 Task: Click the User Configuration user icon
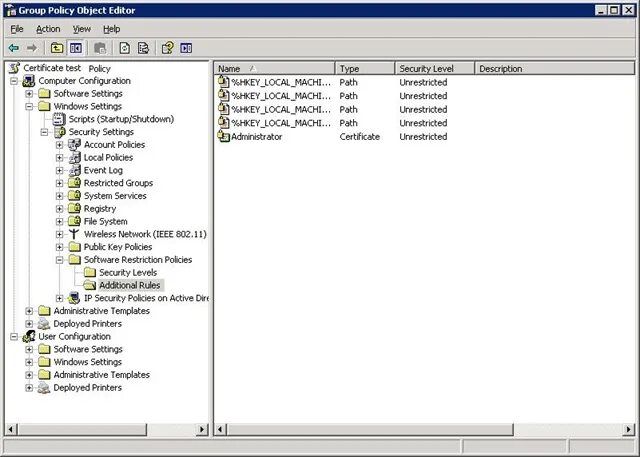29,337
